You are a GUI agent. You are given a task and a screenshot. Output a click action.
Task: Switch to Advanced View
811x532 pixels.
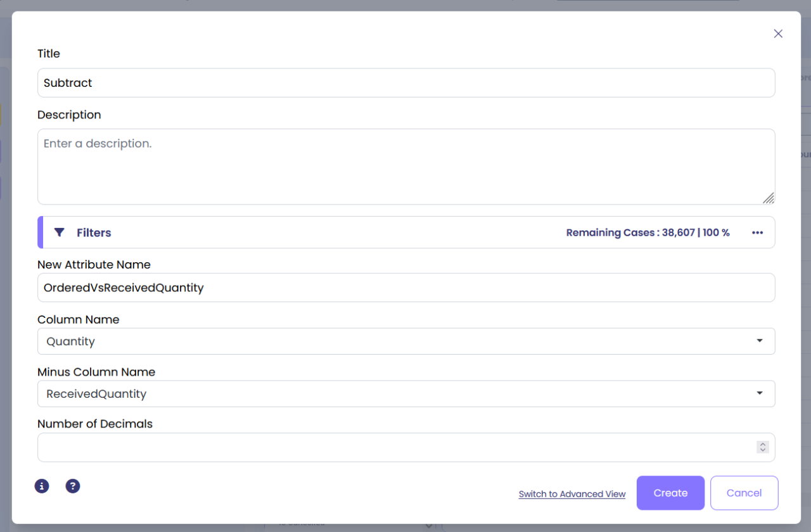[572, 494]
